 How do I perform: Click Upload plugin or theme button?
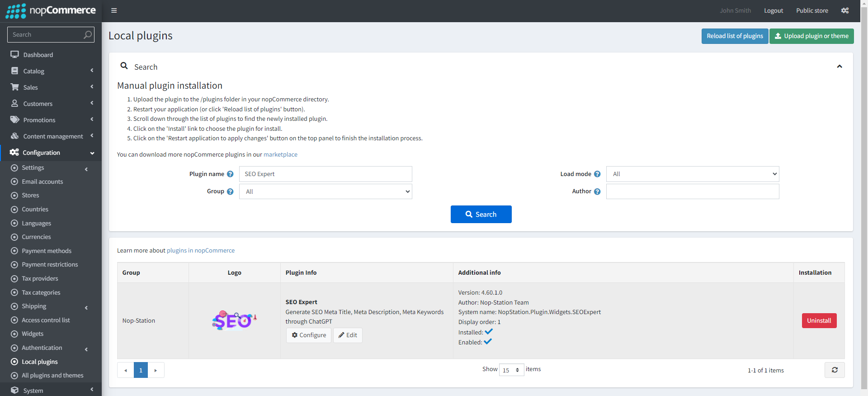(811, 36)
